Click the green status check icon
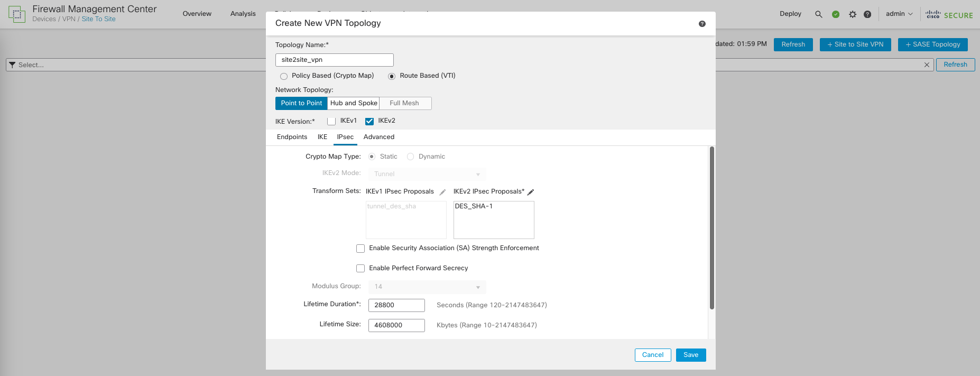Screen dimensions: 980x376 click(x=836, y=14)
